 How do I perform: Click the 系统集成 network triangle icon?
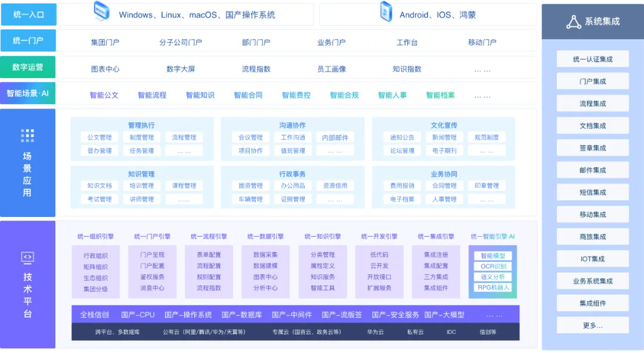(x=573, y=22)
